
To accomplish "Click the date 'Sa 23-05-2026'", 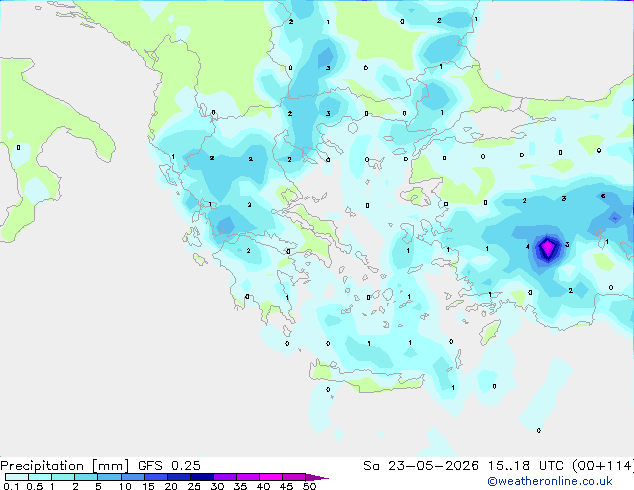I will point(421,466).
